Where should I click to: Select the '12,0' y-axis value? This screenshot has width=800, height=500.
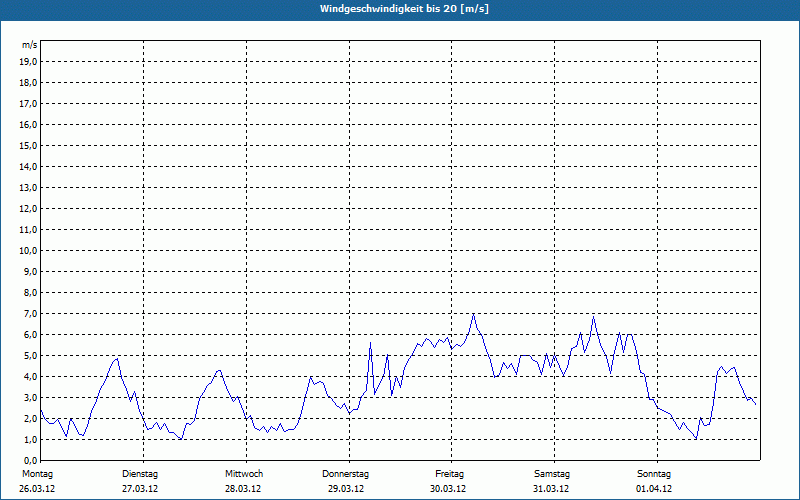pyautogui.click(x=28, y=209)
